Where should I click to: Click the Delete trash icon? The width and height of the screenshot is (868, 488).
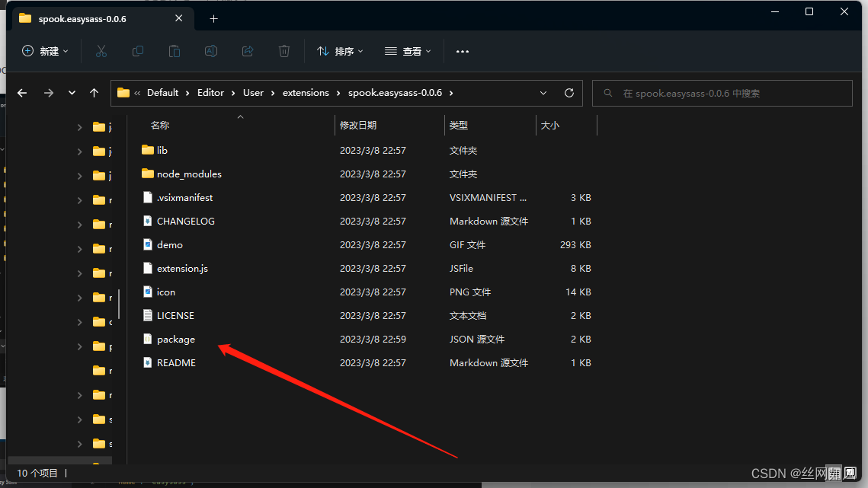pos(283,51)
